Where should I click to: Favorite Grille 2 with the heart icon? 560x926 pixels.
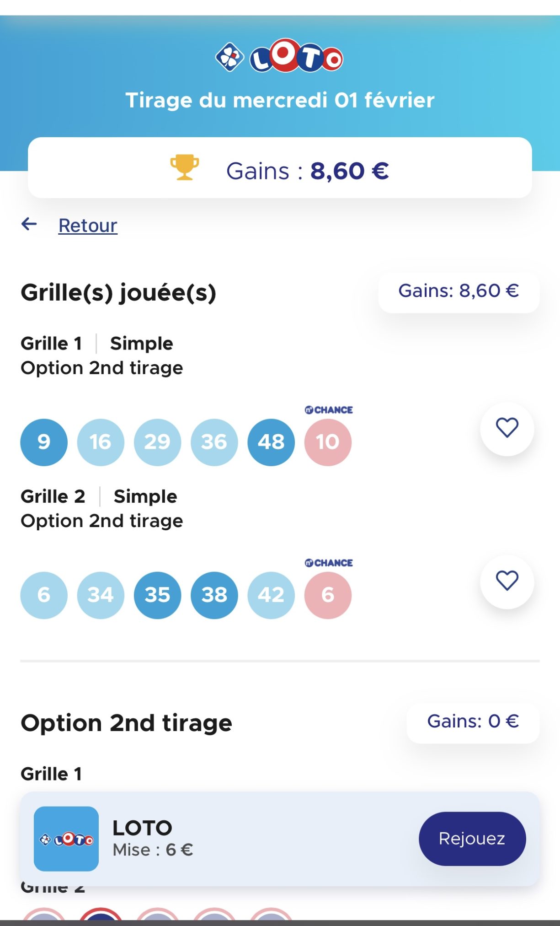click(x=507, y=581)
